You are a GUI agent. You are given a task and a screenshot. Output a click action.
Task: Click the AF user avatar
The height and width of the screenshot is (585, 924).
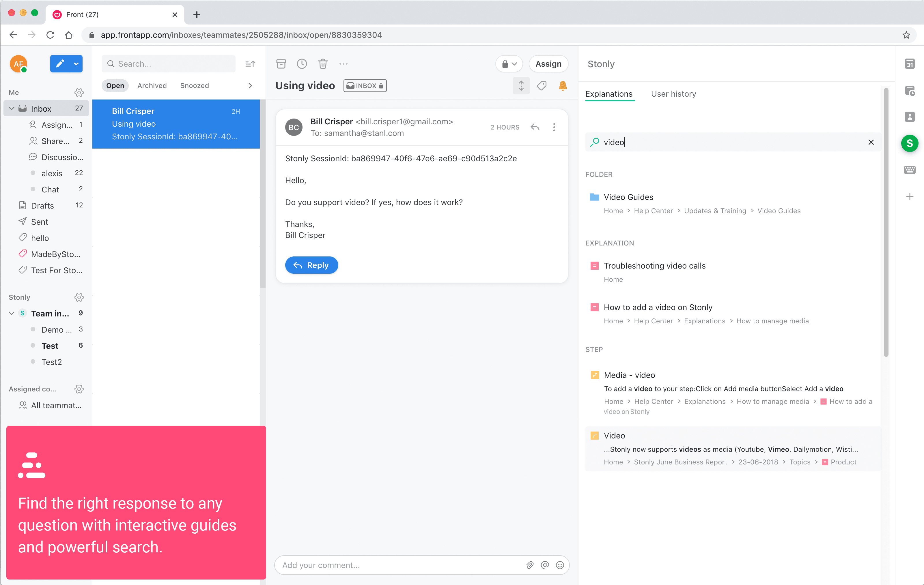coord(18,64)
